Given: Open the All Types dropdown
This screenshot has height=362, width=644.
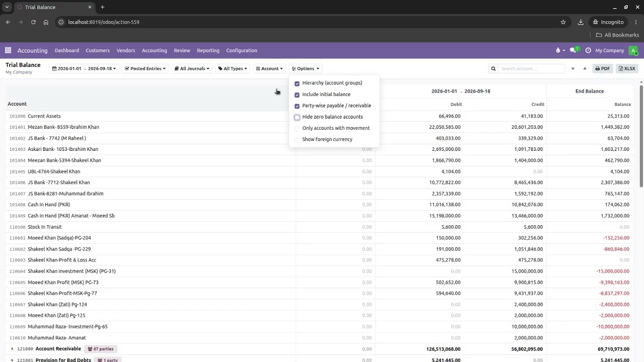Looking at the screenshot, I should click(x=232, y=68).
